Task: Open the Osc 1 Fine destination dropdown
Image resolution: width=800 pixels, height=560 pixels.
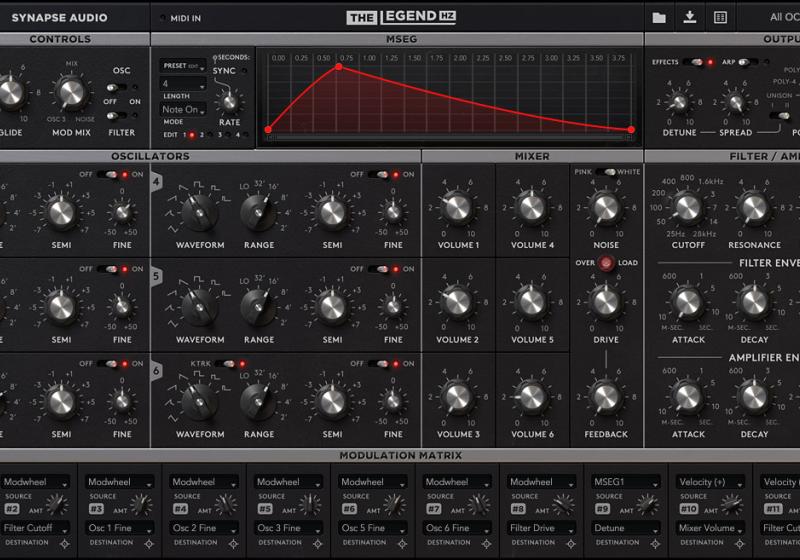Action: click(x=120, y=528)
